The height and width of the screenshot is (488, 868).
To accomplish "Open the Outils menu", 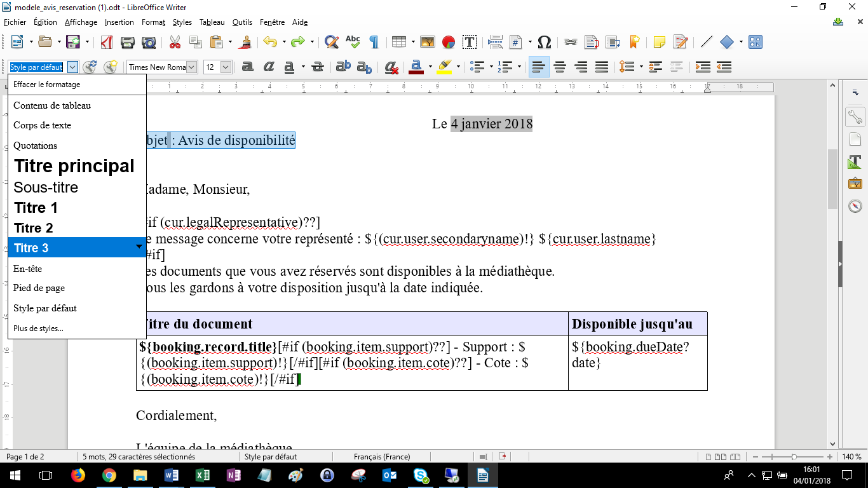I will click(x=242, y=22).
